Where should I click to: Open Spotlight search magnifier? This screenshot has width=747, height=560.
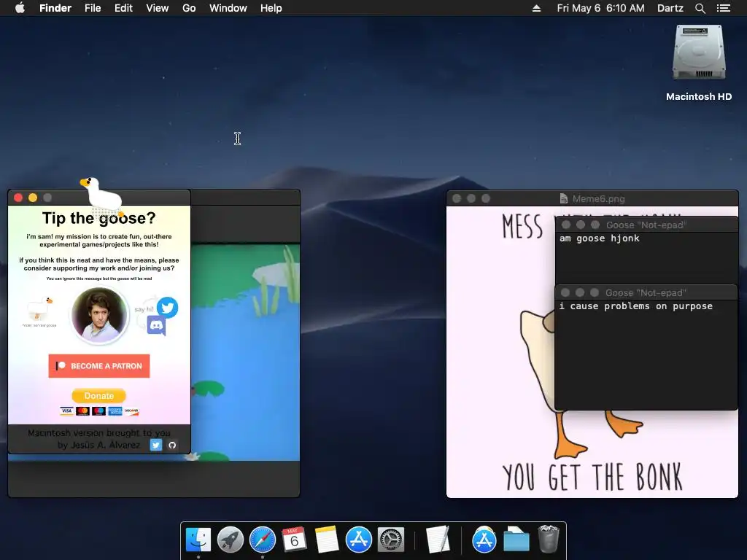pos(700,8)
